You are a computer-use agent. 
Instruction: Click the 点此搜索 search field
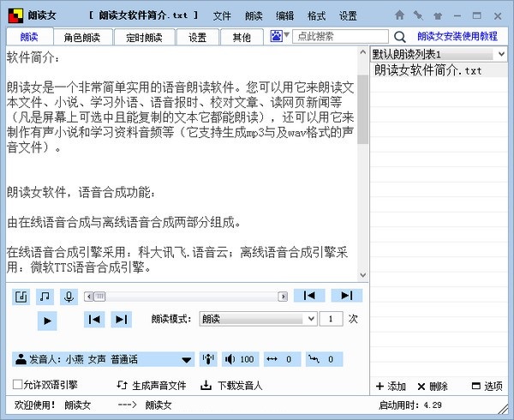[x=338, y=37]
